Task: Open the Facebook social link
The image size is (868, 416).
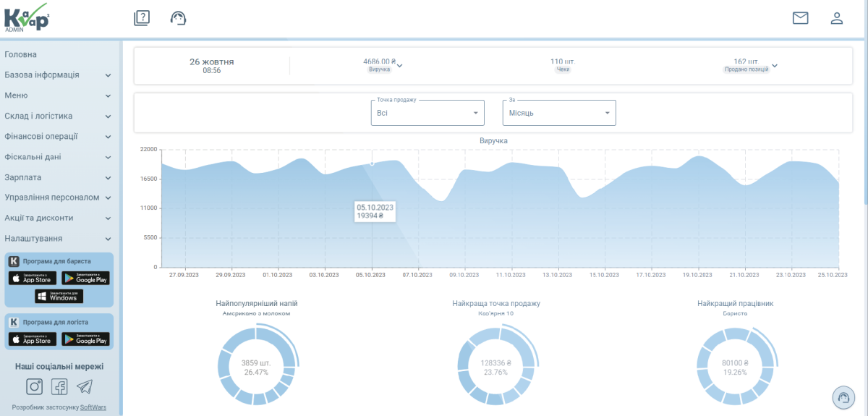Action: coord(59,386)
